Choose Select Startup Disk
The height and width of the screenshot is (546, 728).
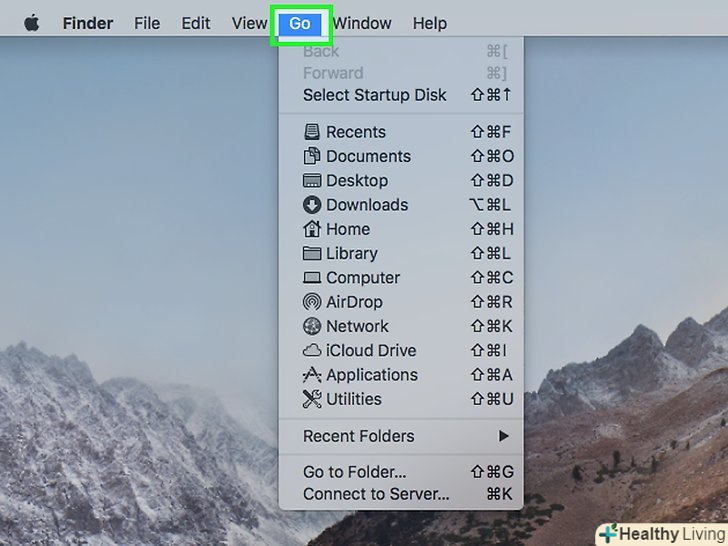tap(401, 95)
